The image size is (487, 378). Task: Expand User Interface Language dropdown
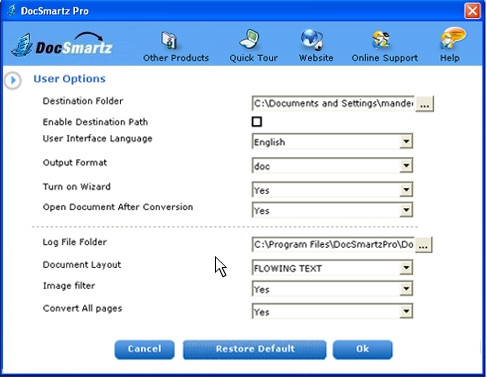click(x=406, y=141)
